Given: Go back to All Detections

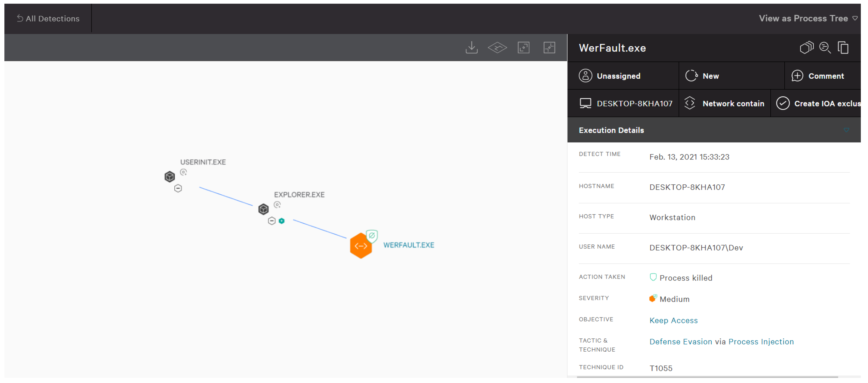Looking at the screenshot, I should (48, 18).
